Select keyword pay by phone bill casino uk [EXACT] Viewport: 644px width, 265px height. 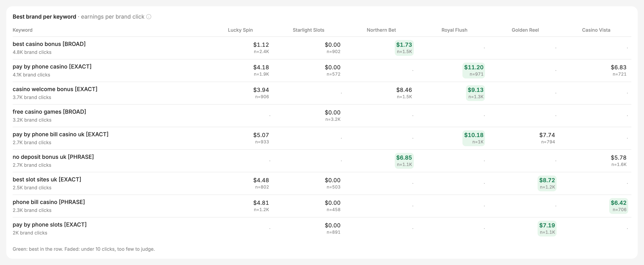pyautogui.click(x=61, y=134)
